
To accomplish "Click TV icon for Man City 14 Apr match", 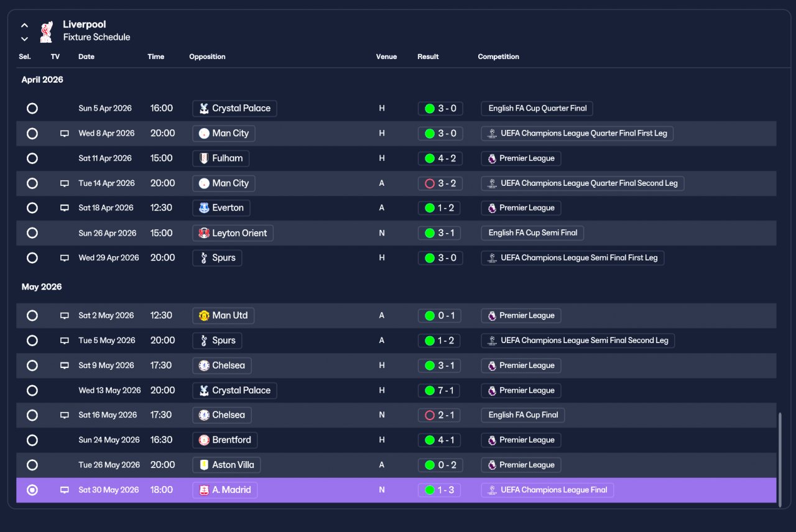I will click(x=65, y=183).
